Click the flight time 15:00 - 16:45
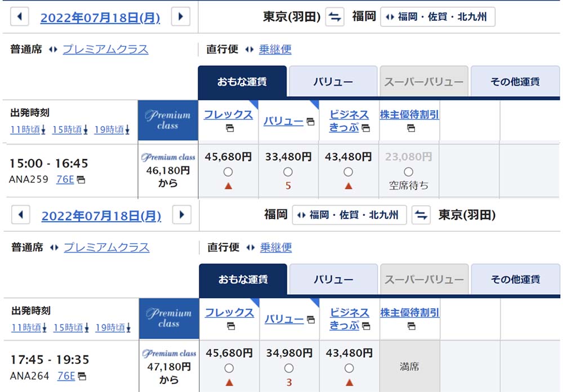 click(x=49, y=164)
